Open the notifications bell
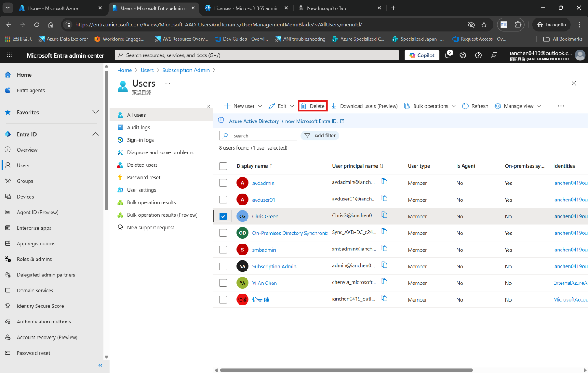Screen dimensions: 588x373 pyautogui.click(x=448, y=55)
